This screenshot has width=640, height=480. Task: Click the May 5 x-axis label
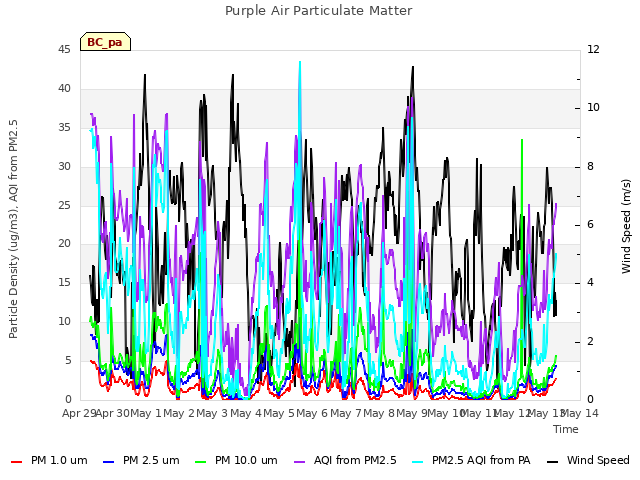pyautogui.click(x=279, y=413)
